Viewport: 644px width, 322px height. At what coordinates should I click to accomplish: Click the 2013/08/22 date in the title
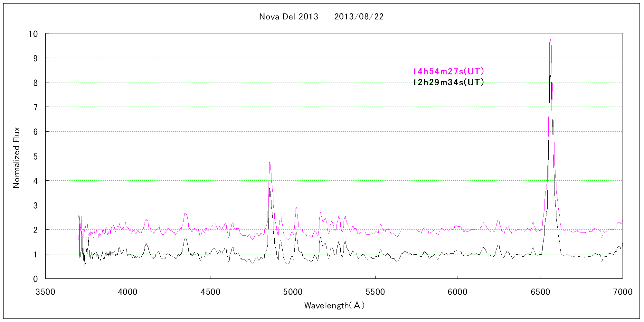click(359, 17)
